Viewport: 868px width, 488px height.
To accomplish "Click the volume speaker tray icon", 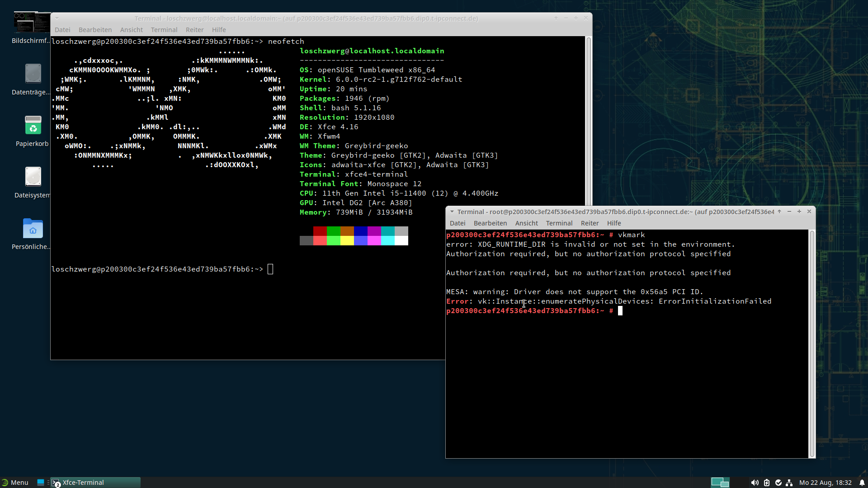I will click(755, 483).
